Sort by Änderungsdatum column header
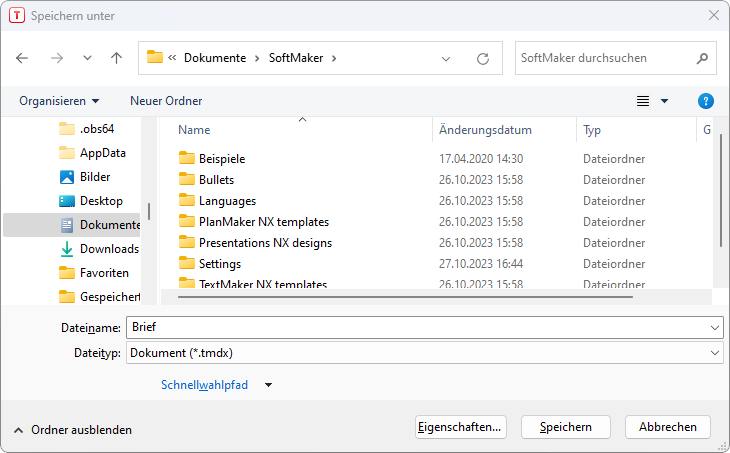 coord(485,130)
